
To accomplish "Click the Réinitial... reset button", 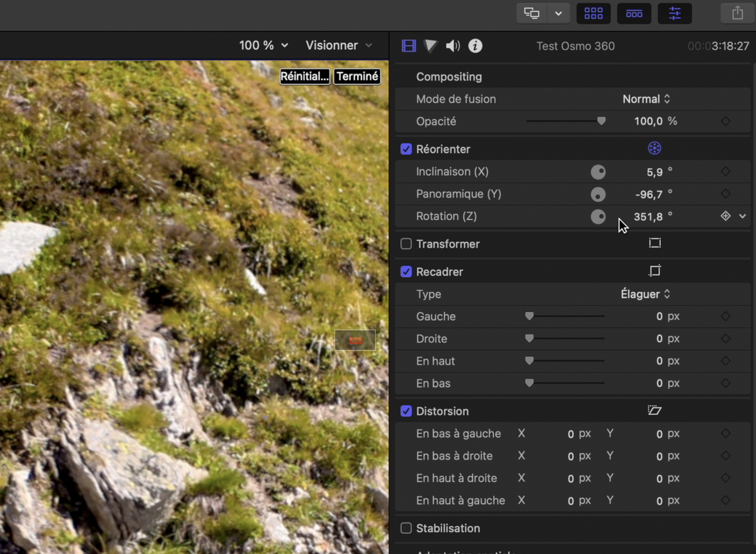I will coord(305,76).
